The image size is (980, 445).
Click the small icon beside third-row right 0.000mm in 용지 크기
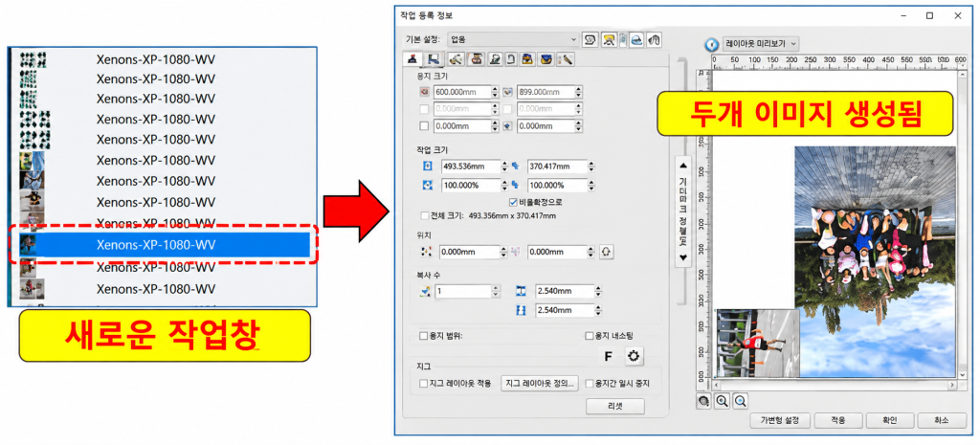508,125
